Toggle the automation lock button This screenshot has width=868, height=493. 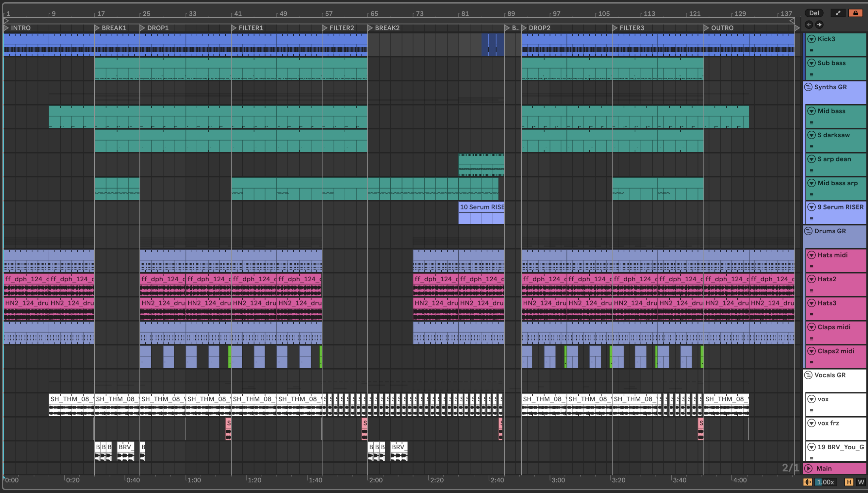click(x=855, y=13)
